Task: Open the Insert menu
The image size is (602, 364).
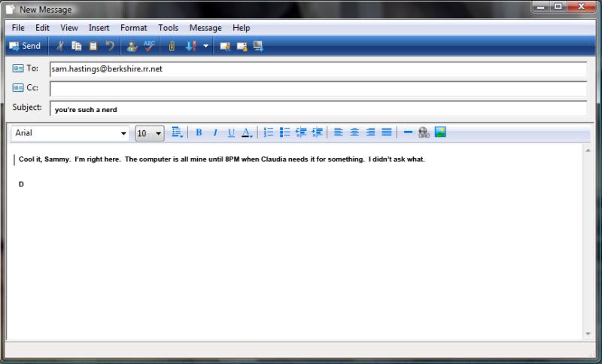Action: pos(99,28)
